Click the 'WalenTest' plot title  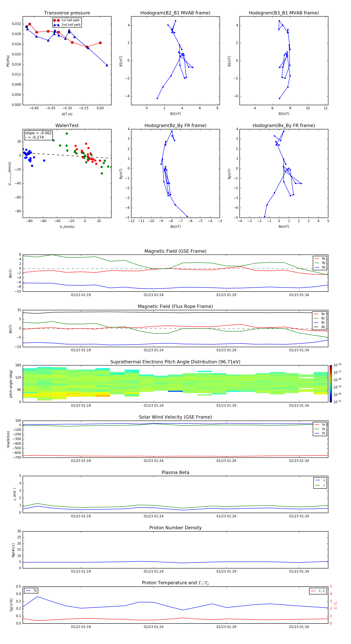click(67, 125)
